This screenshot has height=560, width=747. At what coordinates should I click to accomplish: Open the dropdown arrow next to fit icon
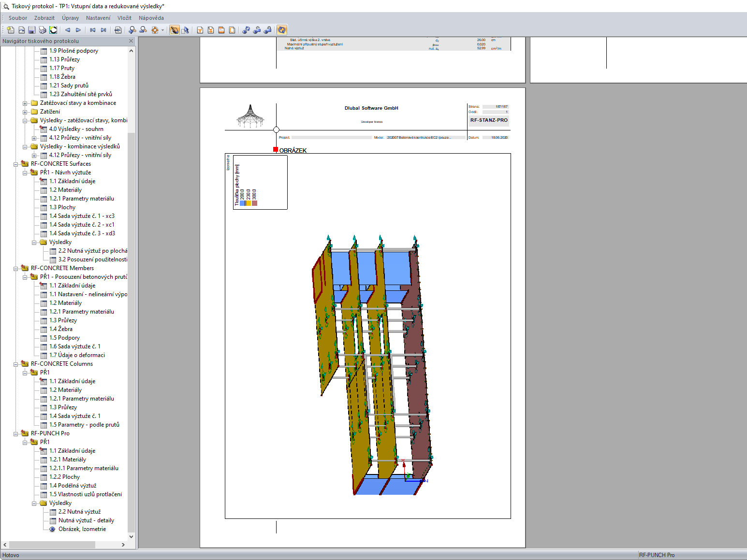click(x=162, y=30)
